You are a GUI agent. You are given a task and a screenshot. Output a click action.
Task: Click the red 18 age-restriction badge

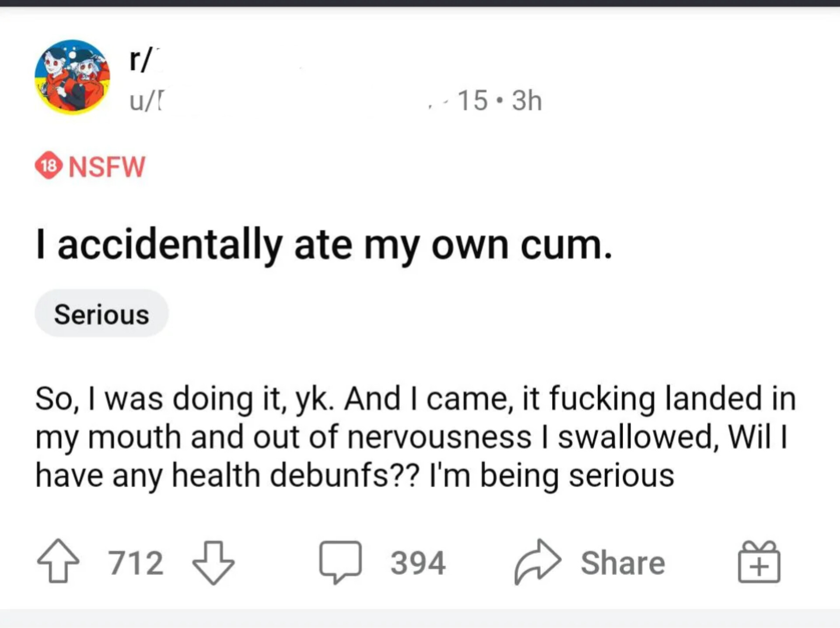coord(49,166)
